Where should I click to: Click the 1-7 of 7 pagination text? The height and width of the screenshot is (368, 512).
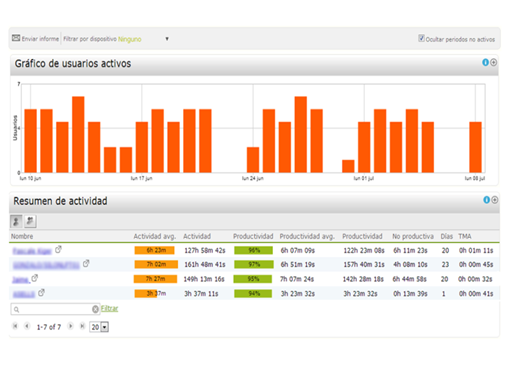coord(49,327)
